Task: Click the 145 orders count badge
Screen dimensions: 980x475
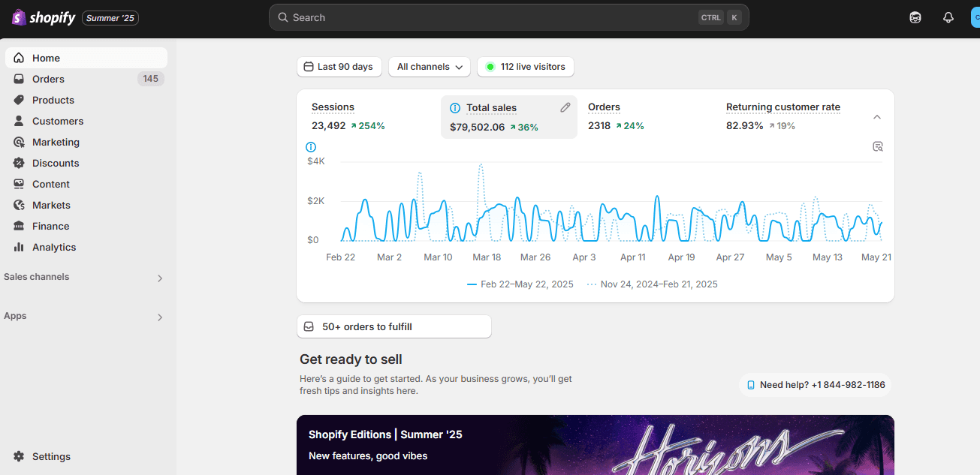Action: pyautogui.click(x=151, y=79)
